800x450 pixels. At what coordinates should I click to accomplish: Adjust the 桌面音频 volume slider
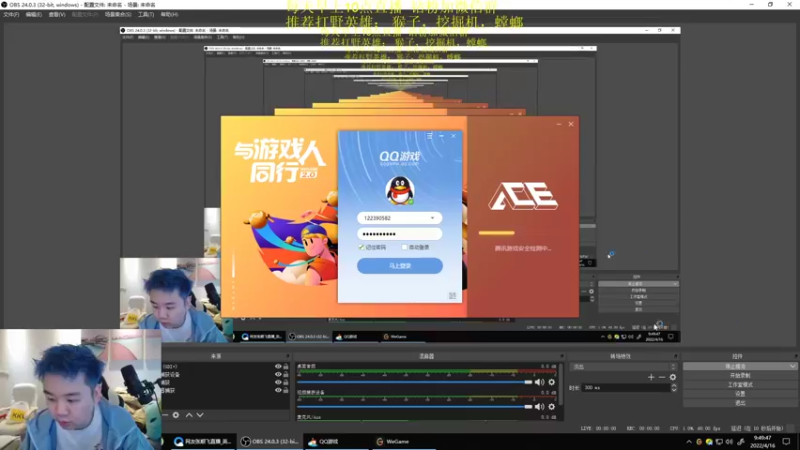click(x=414, y=382)
